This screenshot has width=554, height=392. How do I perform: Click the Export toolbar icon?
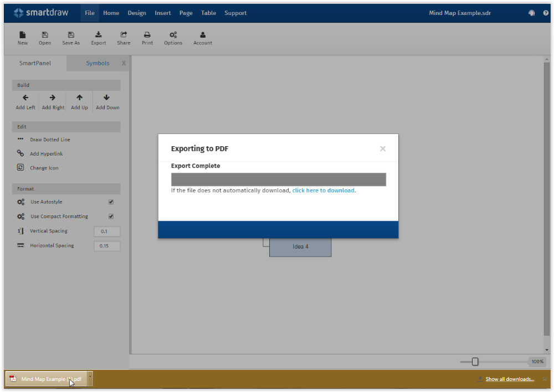[99, 35]
